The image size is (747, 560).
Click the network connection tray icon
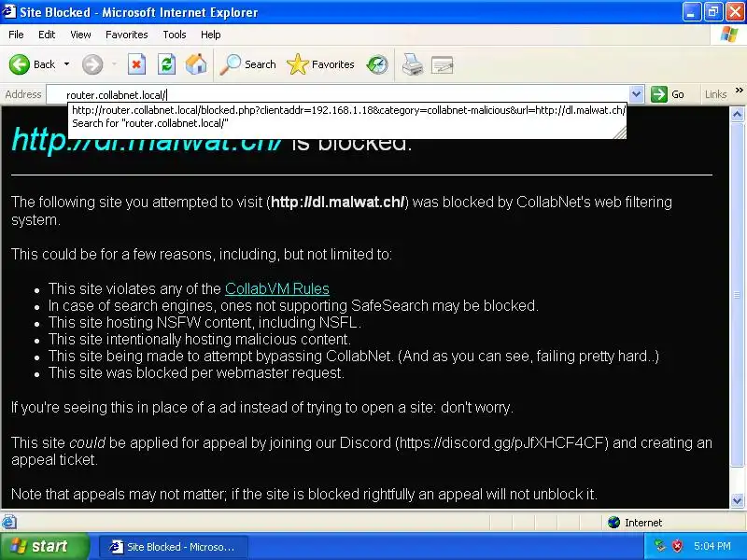tap(660, 546)
